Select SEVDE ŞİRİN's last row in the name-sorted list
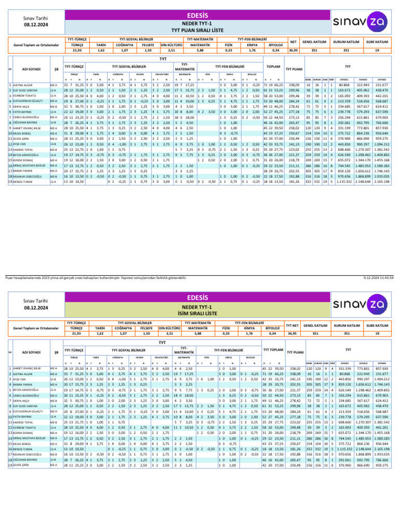Screen dimensions: 399x532 199,465
